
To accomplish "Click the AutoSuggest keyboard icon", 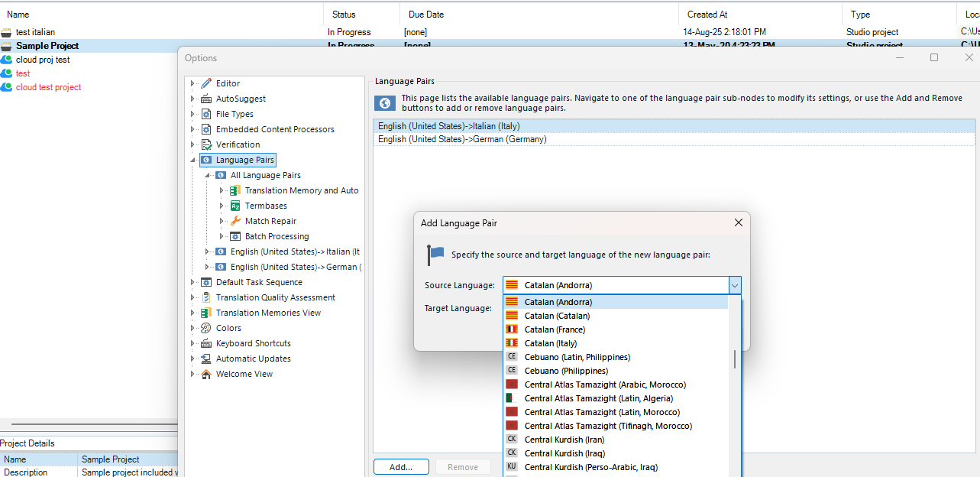I will click(206, 98).
